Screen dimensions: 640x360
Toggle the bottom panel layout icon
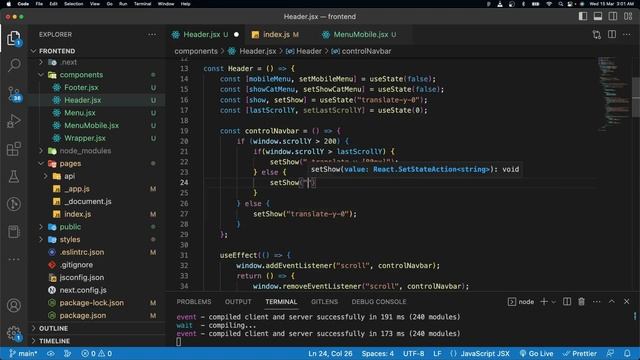click(x=598, y=16)
